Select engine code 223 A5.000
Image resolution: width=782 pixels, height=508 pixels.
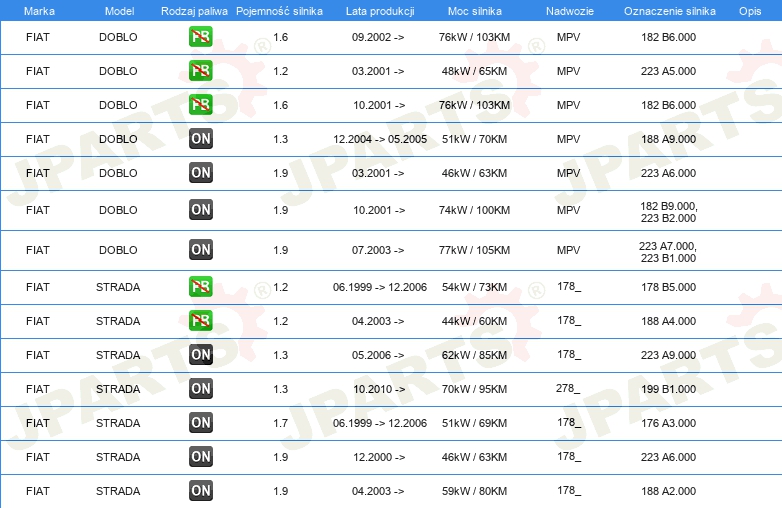point(668,71)
